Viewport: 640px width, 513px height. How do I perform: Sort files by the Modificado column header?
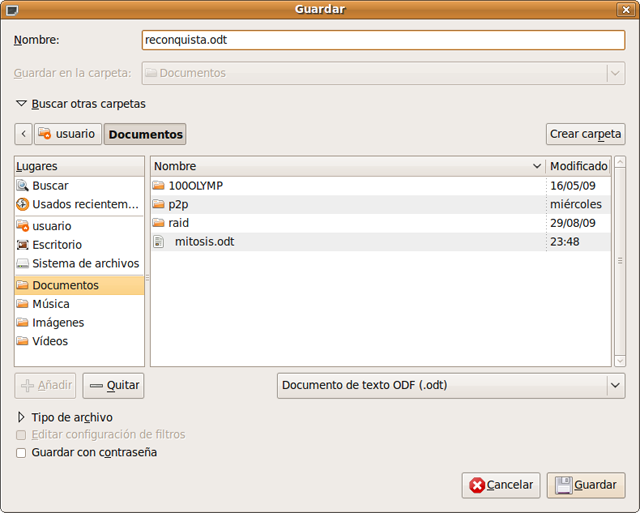pyautogui.click(x=578, y=166)
